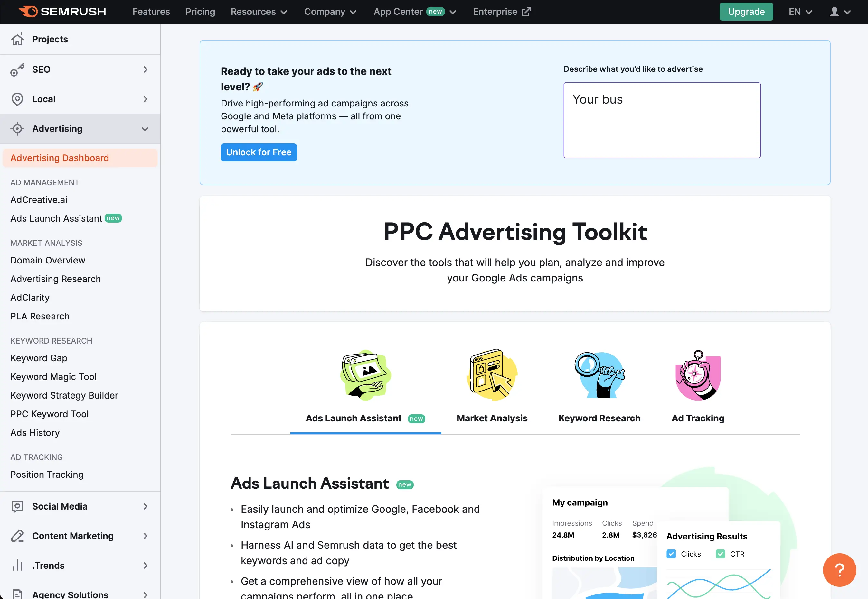
Task: Click the advertise description text box
Action: coord(662,120)
